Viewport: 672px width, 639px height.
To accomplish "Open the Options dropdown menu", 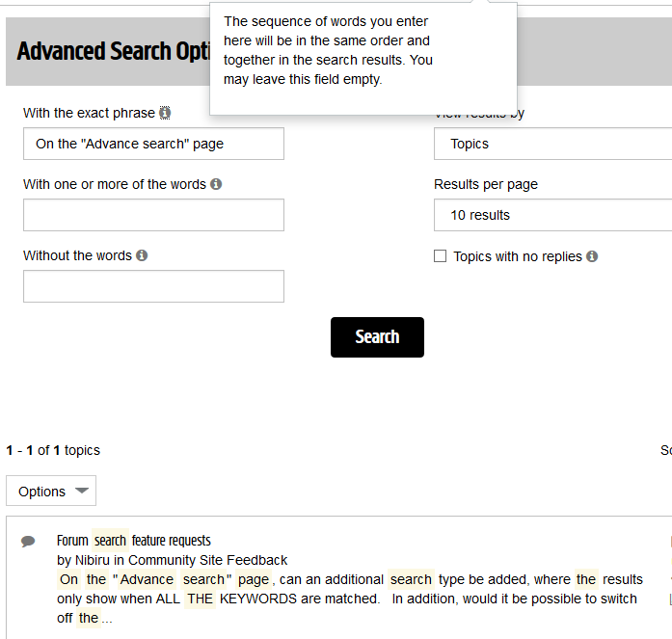I will (51, 492).
